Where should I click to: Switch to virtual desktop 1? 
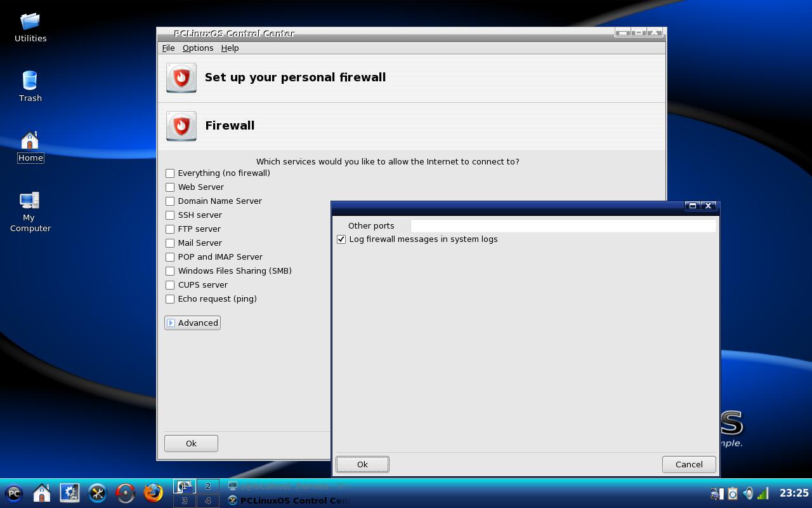click(x=185, y=486)
